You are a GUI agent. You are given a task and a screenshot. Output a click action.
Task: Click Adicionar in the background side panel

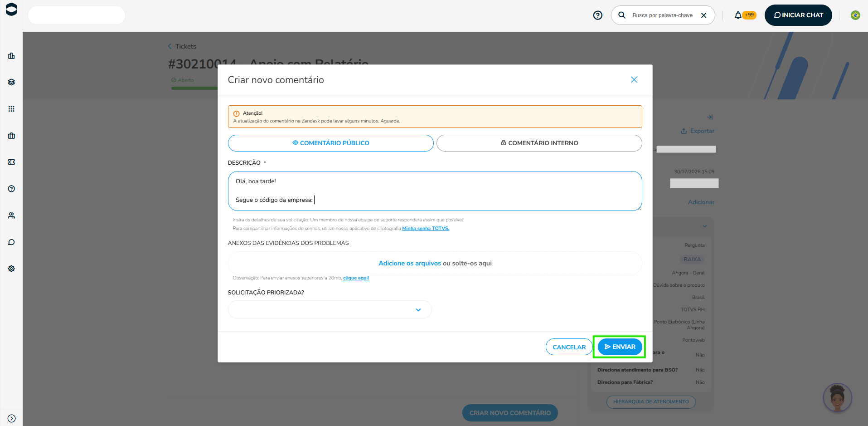tap(701, 202)
